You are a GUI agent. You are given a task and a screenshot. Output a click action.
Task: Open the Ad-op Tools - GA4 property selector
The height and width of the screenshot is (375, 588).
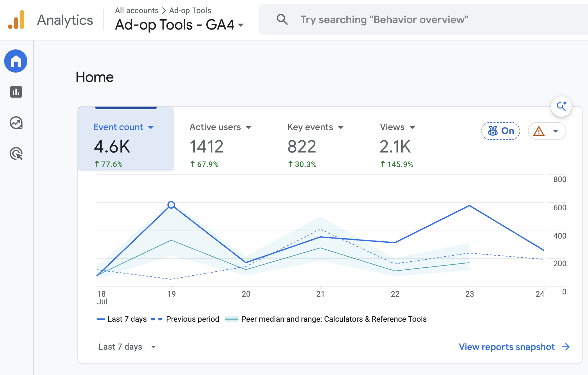(179, 25)
